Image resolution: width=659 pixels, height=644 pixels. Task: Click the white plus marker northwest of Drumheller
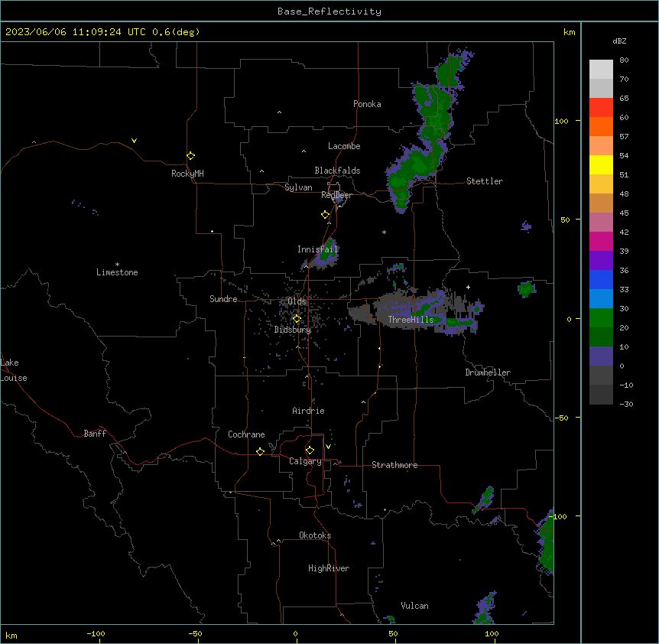tap(468, 287)
